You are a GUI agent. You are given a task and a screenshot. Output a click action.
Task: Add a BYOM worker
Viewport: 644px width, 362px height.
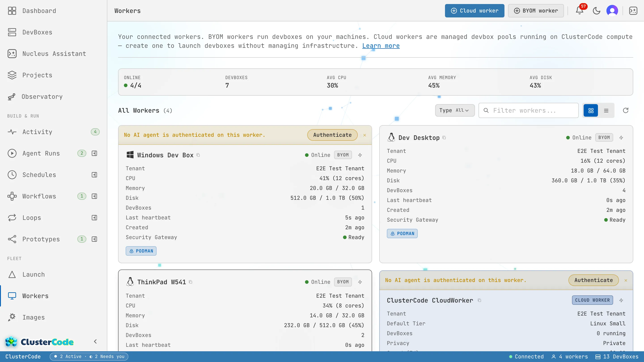[536, 11]
